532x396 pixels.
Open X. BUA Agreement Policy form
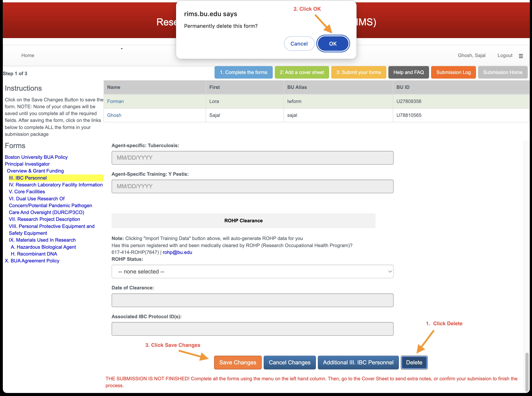32,261
